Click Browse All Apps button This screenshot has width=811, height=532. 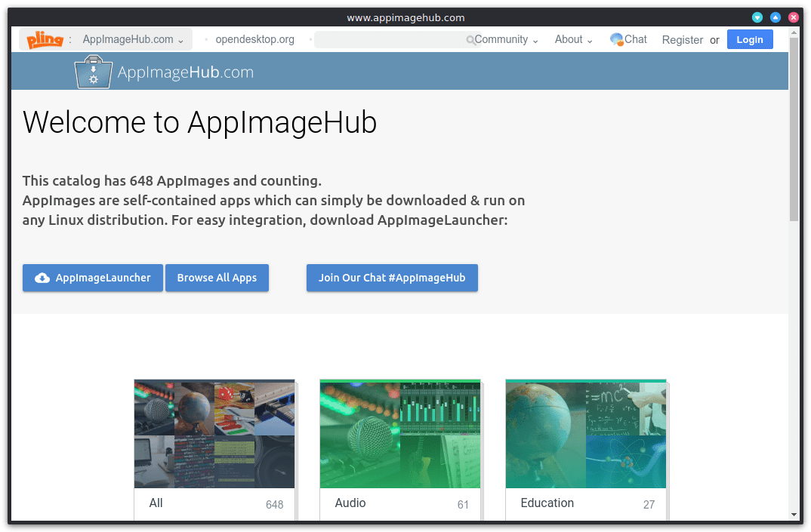(x=217, y=278)
